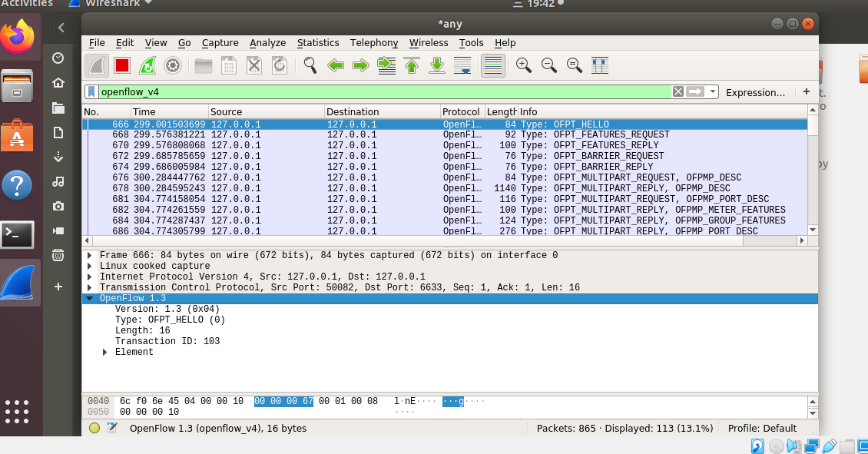Open Terminal from the dock

click(17, 235)
